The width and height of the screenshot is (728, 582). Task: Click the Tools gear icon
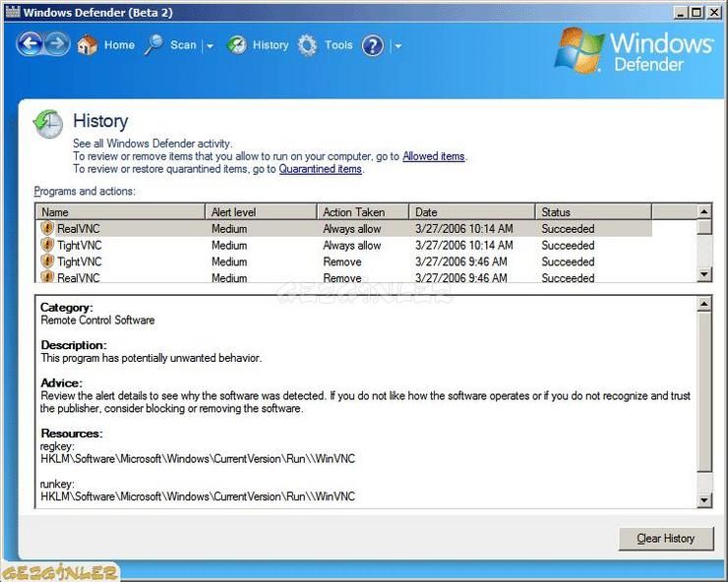[307, 45]
